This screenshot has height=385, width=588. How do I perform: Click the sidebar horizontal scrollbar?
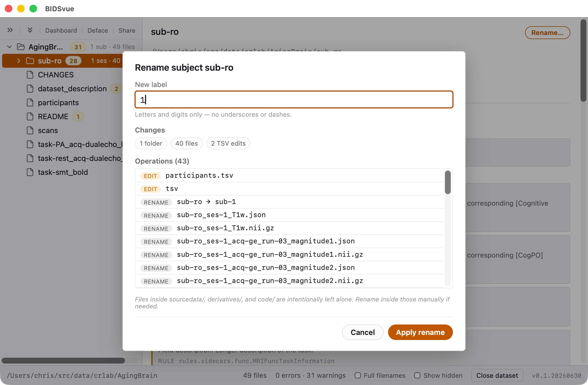tap(63, 361)
